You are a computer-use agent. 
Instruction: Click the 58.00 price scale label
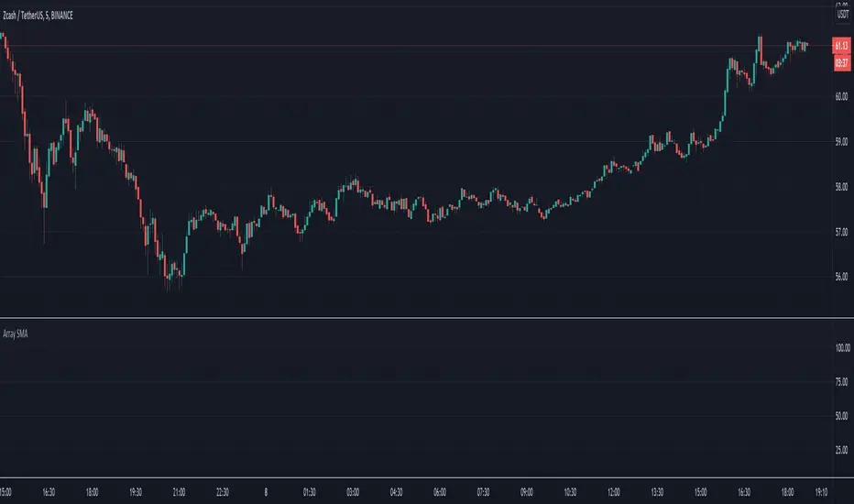point(839,187)
